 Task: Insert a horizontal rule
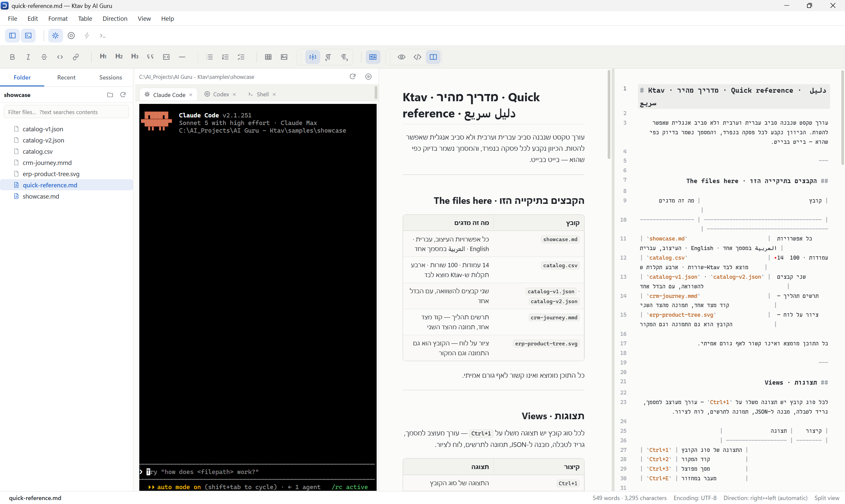(x=182, y=57)
